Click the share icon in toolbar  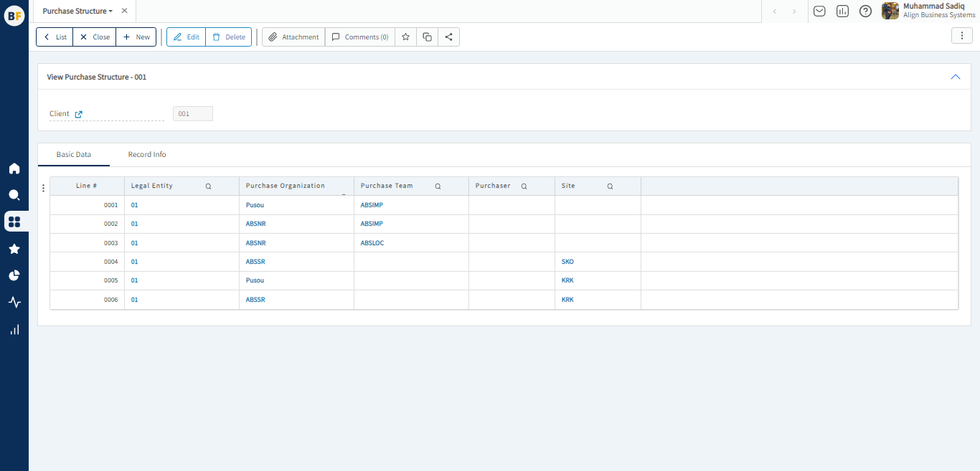click(448, 37)
